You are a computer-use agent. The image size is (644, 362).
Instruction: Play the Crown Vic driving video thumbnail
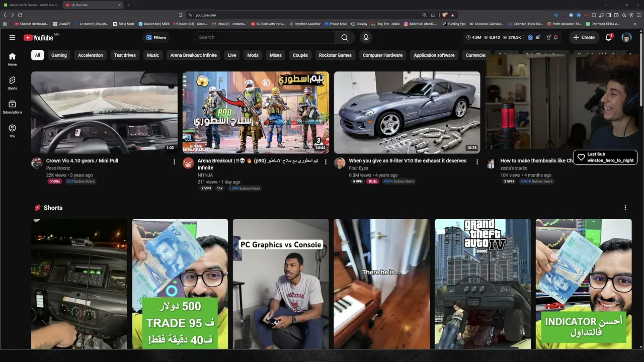(104, 113)
